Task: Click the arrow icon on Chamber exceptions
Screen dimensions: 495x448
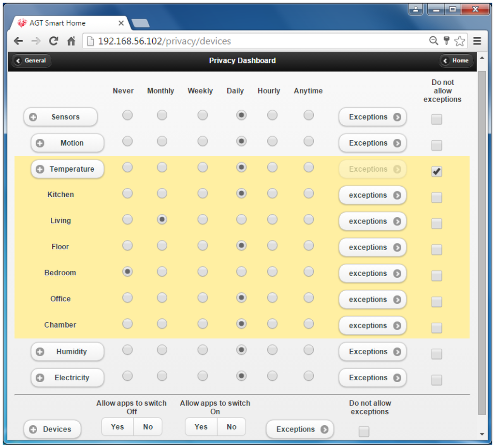Action: pos(397,326)
